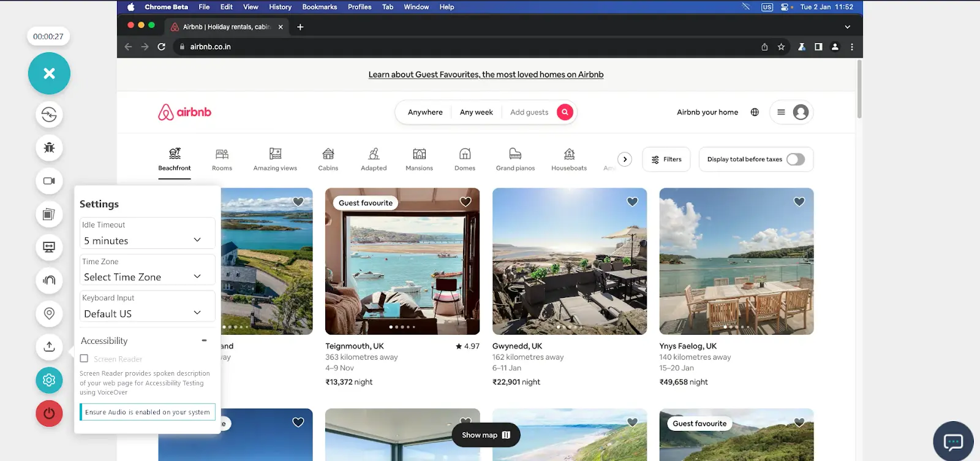Click the page vertical scrollbar
980x461 pixels.
(859, 89)
